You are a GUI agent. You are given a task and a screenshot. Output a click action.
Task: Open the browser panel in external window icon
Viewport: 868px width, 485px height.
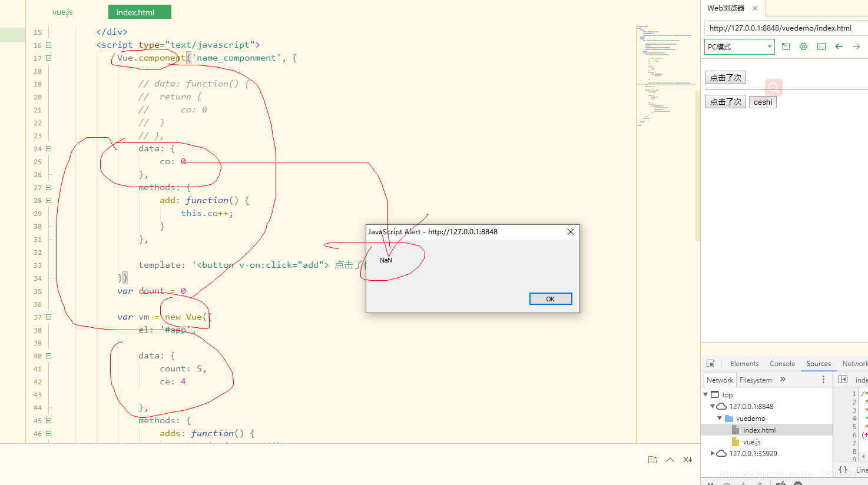786,46
